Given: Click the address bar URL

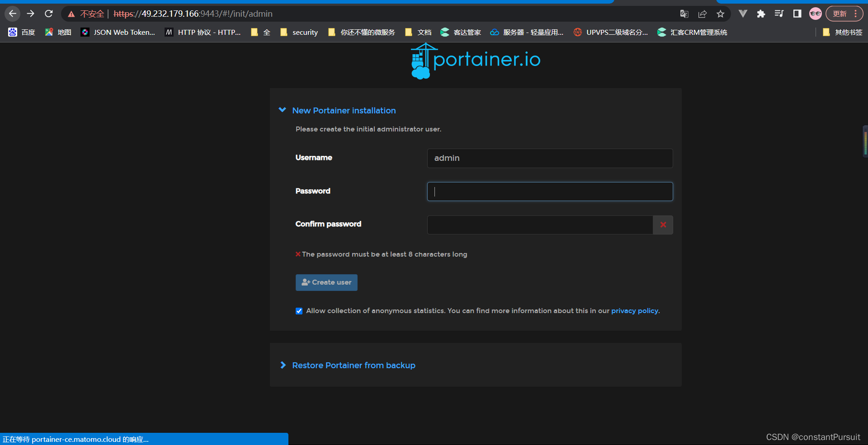Looking at the screenshot, I should [x=193, y=14].
